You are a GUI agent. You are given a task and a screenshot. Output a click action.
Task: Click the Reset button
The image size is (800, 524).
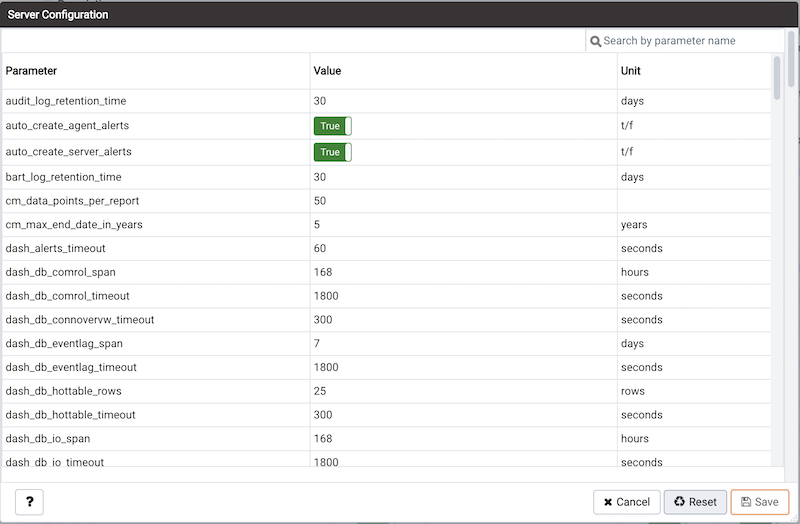tap(695, 502)
